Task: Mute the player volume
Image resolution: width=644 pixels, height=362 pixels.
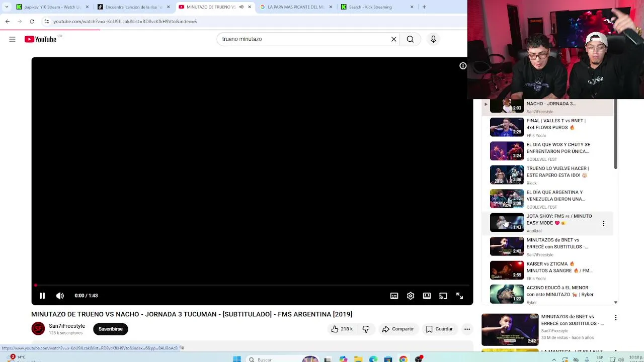Action: 60,296
